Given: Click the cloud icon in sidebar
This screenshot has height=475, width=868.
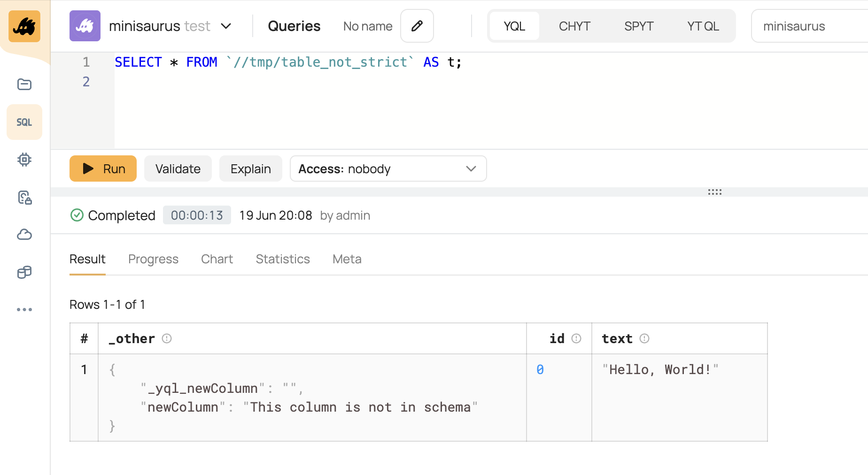Looking at the screenshot, I should (24, 234).
